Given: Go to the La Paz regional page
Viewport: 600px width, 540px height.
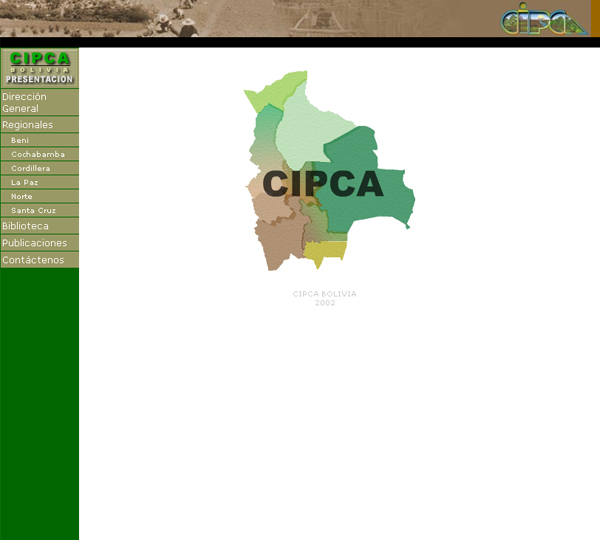Looking at the screenshot, I should [x=39, y=182].
